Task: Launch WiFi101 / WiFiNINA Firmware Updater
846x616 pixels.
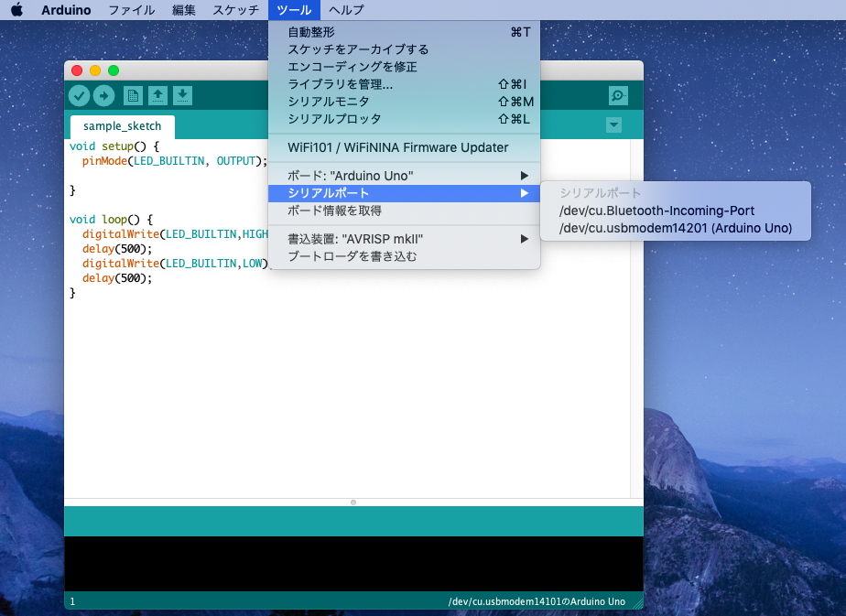Action: pos(404,147)
